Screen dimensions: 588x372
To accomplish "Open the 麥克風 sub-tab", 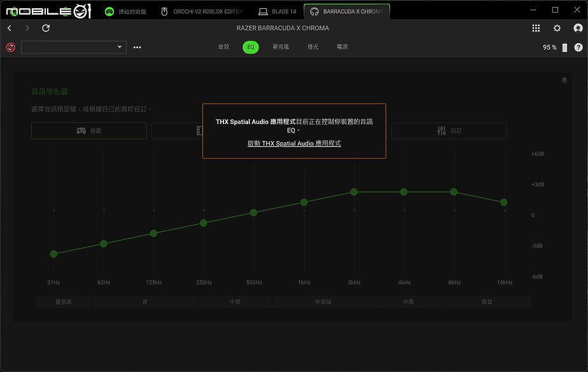I will click(281, 47).
